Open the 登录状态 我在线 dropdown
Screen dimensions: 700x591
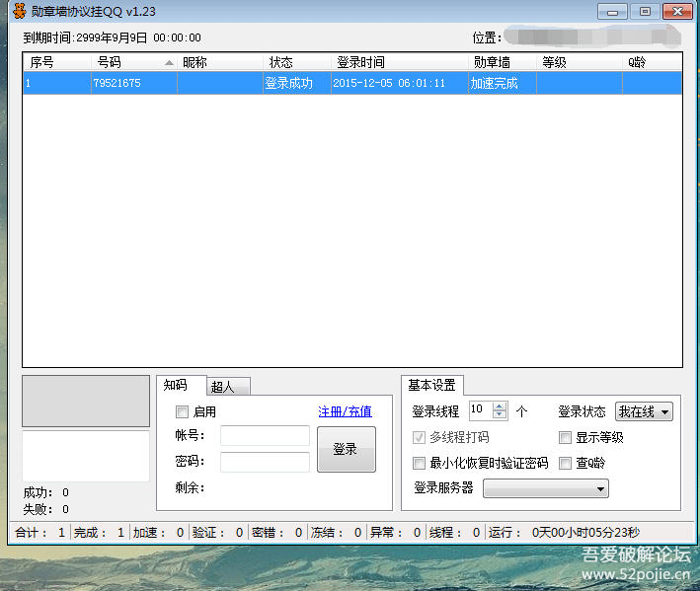(644, 411)
